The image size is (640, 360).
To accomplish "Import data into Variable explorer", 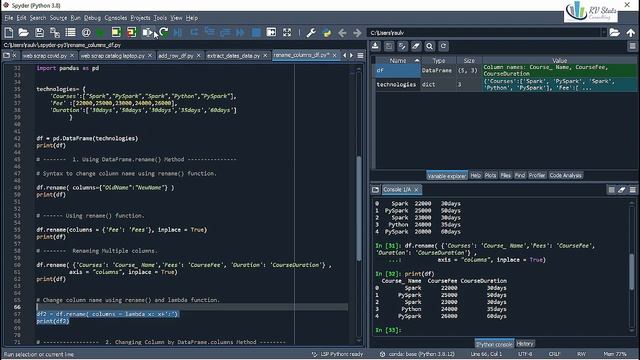I will click(375, 46).
